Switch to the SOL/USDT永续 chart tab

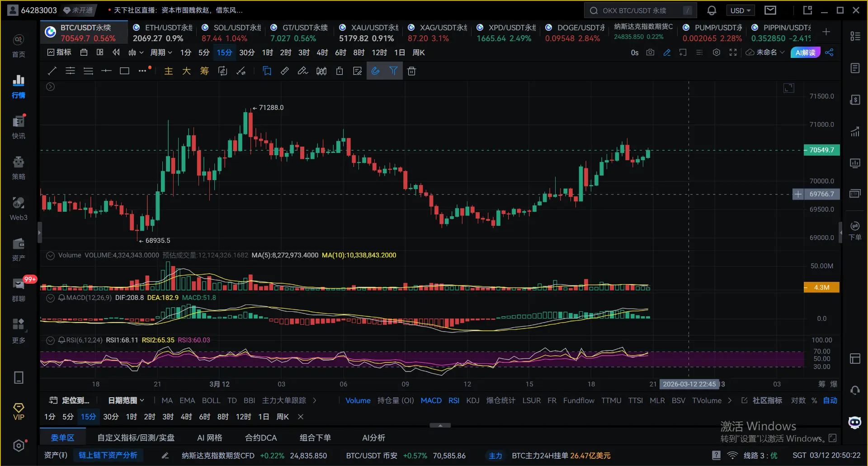(x=231, y=33)
